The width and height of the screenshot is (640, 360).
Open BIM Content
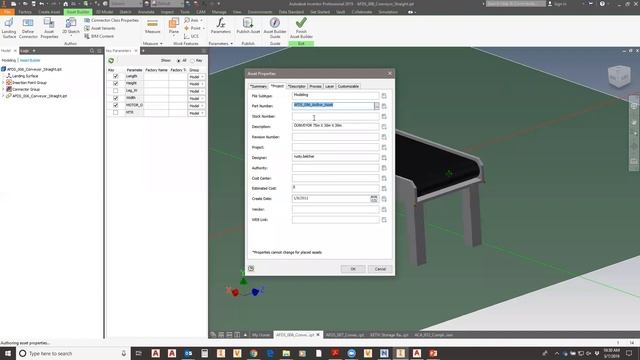point(99,36)
